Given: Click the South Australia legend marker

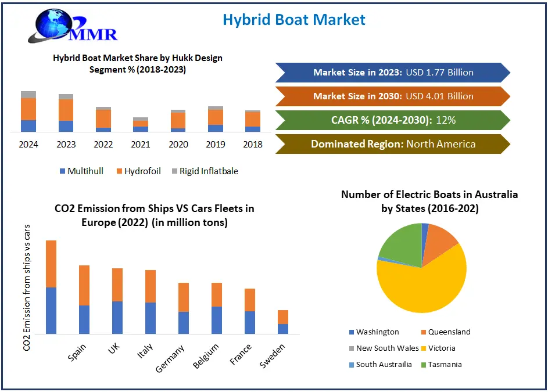Looking at the screenshot, I should pos(352,365).
